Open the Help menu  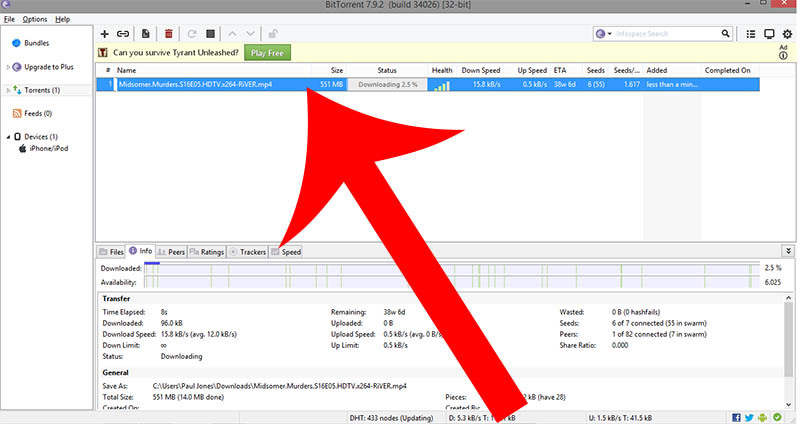point(63,19)
